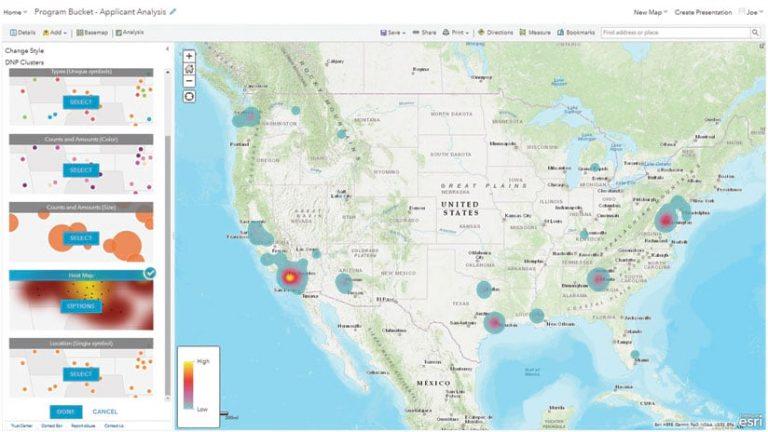Click the Houston heat map hotspot
This screenshot has width=768, height=432.
pyautogui.click(x=494, y=323)
